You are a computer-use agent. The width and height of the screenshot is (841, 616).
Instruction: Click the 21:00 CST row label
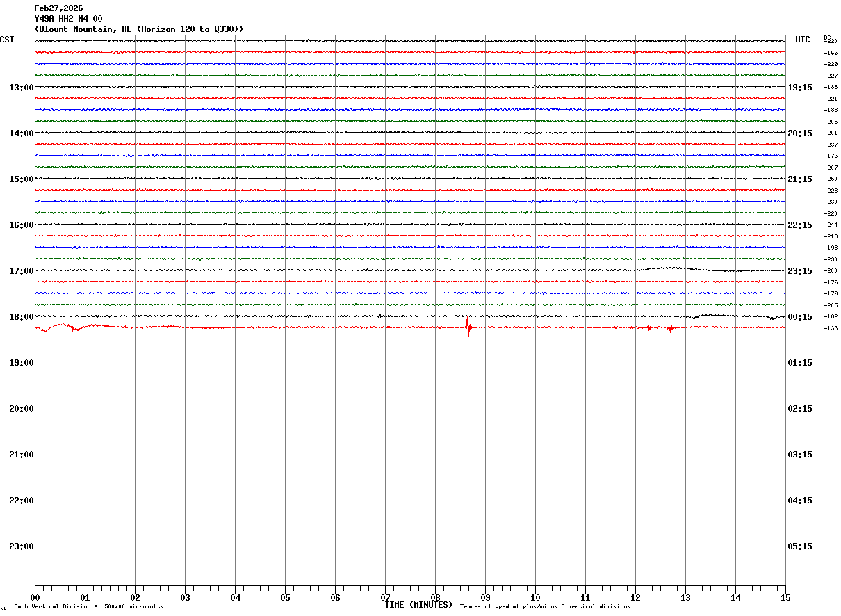point(22,454)
